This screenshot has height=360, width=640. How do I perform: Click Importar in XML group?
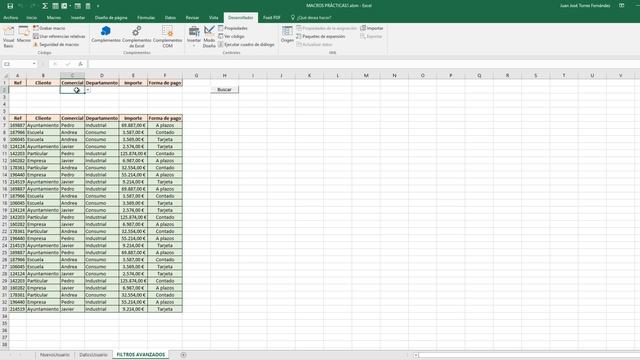[x=371, y=28]
